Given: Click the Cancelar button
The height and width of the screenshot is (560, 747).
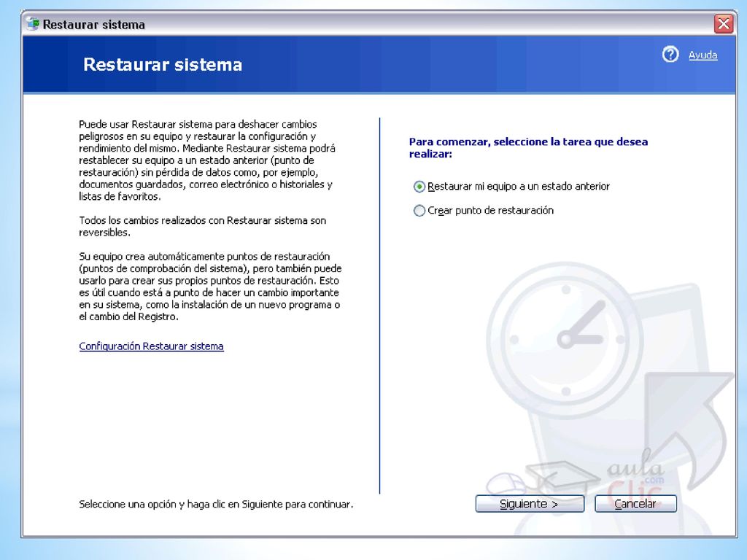Looking at the screenshot, I should [x=635, y=504].
